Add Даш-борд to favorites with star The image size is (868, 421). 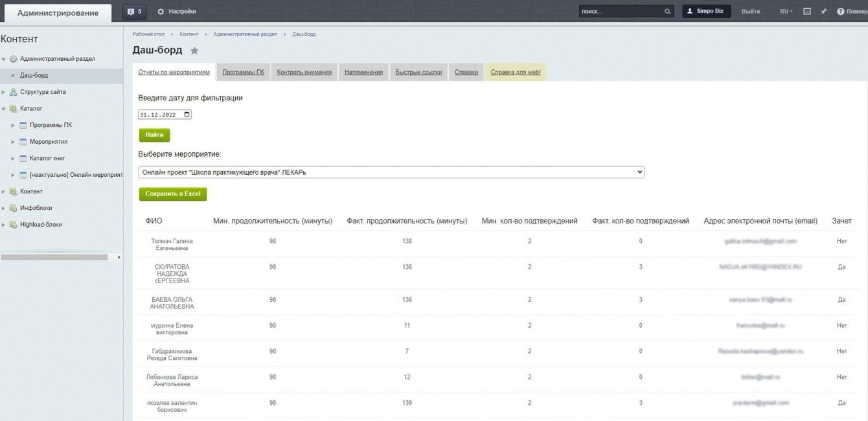[x=194, y=51]
